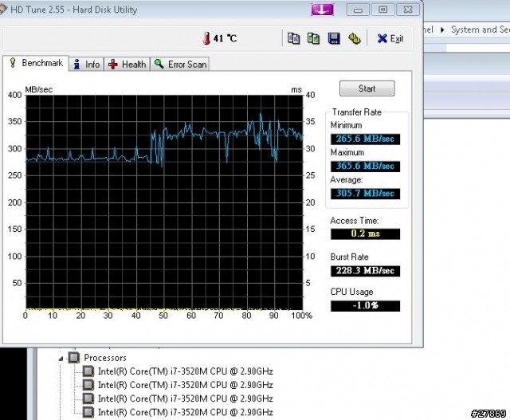Click the Info tab icon
Image resolution: width=510 pixels, height=420 pixels.
76,64
